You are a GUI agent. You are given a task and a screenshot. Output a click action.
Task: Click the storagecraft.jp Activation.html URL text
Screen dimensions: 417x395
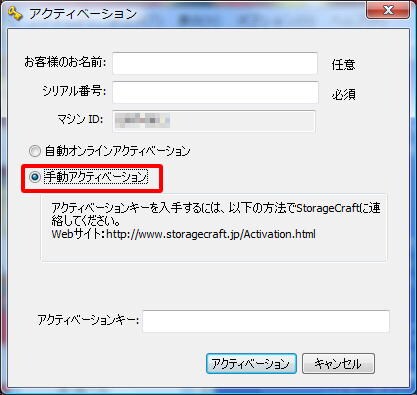coord(211,234)
